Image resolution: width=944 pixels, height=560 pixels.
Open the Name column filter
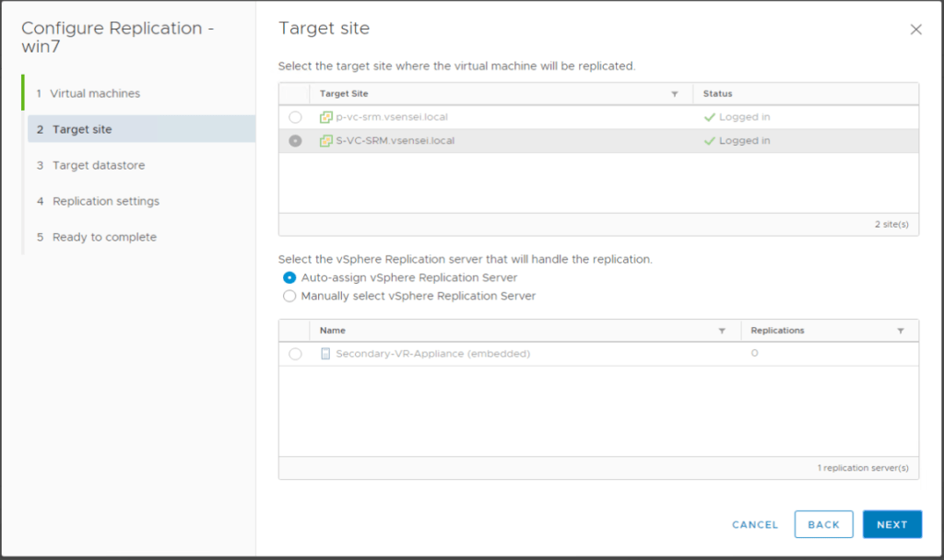point(722,331)
